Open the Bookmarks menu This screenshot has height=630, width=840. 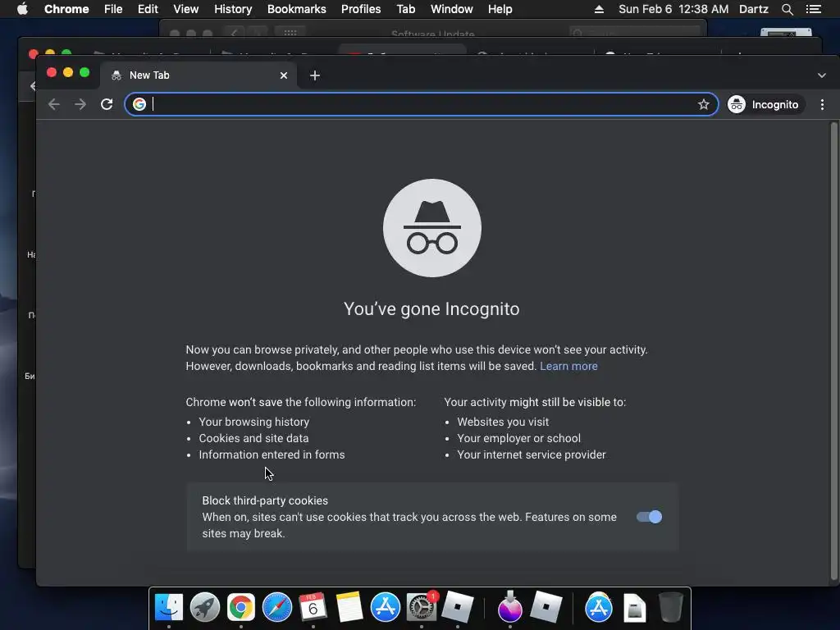pos(297,9)
